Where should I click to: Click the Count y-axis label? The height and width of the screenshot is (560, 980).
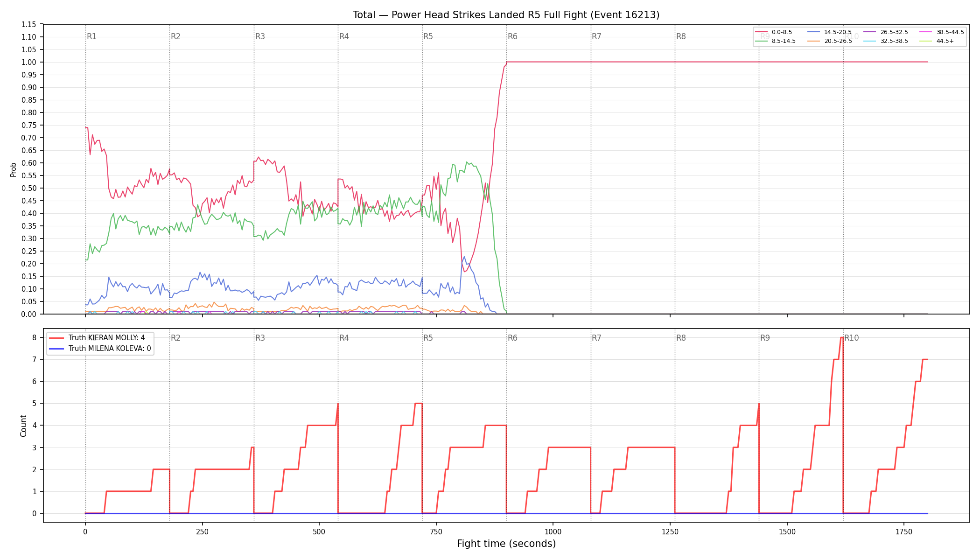click(24, 426)
